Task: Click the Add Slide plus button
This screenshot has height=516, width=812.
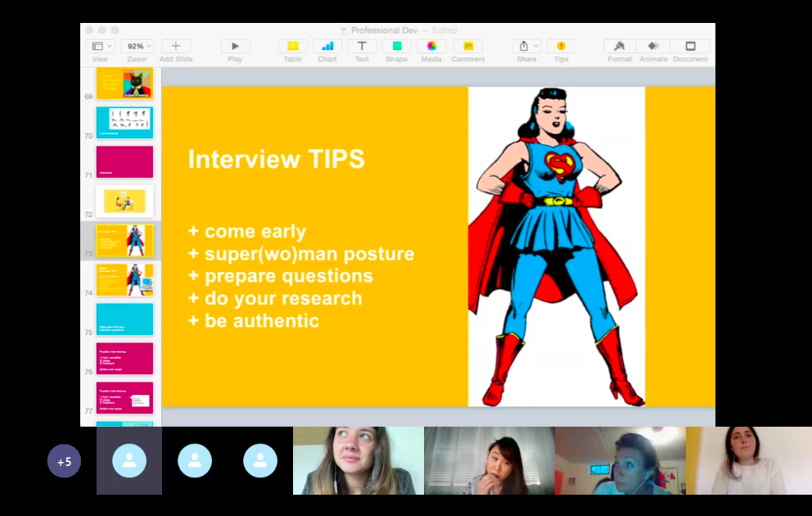Action: 176,47
